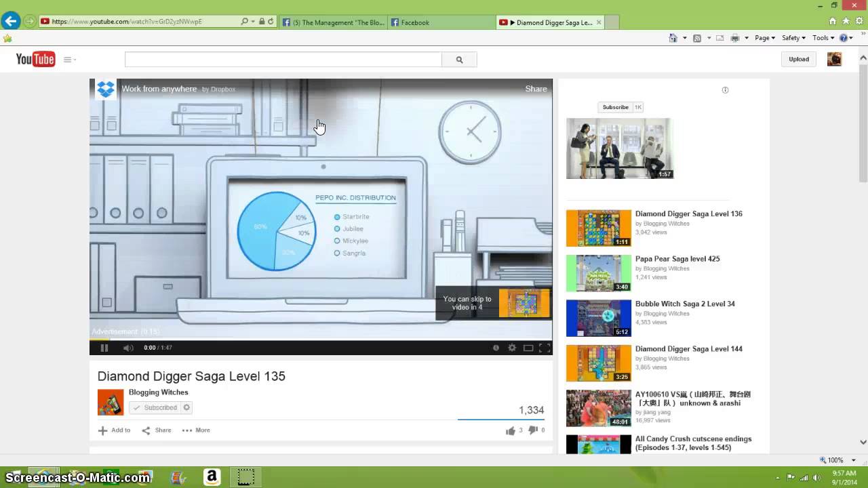Open the Safety dropdown menu
This screenshot has height=488, width=868.
793,38
